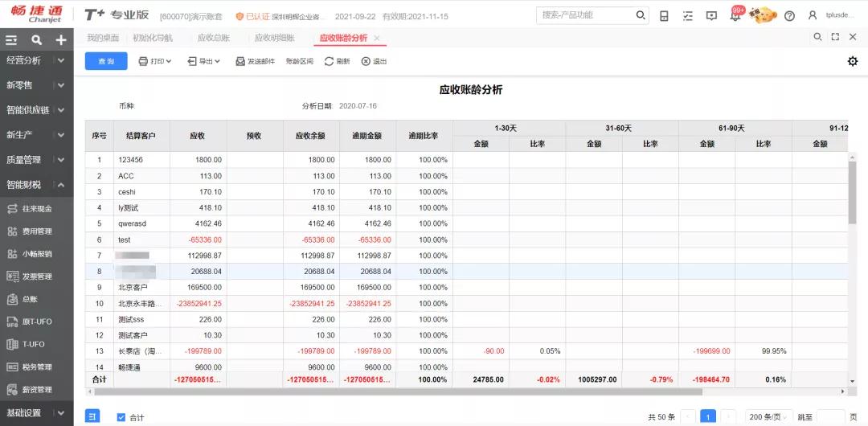Switch to the 应收总账 tab

tap(214, 39)
